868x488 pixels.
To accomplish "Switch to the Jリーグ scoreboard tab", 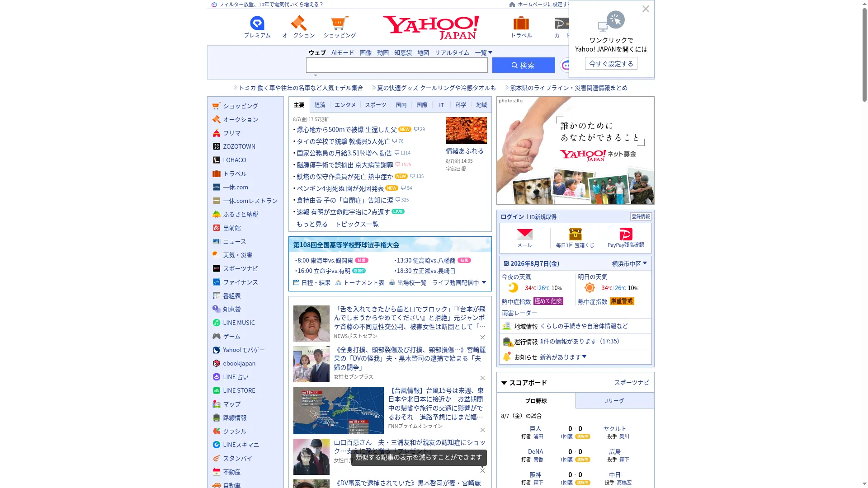I will coord(614,401).
